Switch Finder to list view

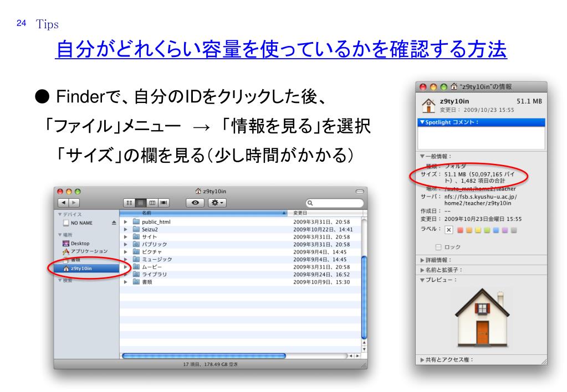141,203
